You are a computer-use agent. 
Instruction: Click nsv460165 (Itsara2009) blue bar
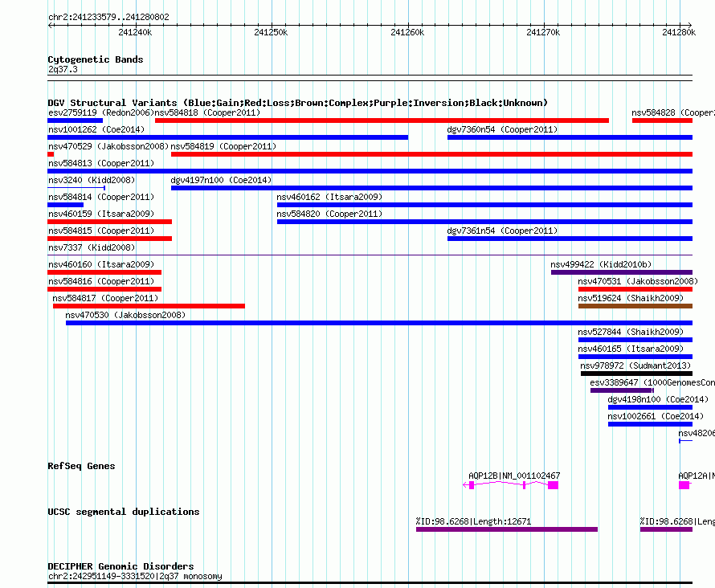tap(635, 357)
